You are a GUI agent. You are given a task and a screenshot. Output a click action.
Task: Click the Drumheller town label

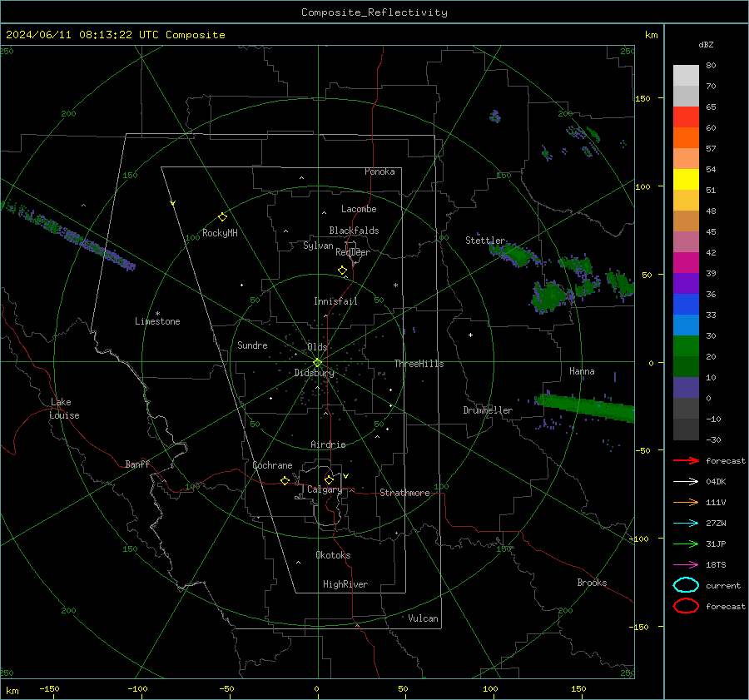pyautogui.click(x=488, y=410)
